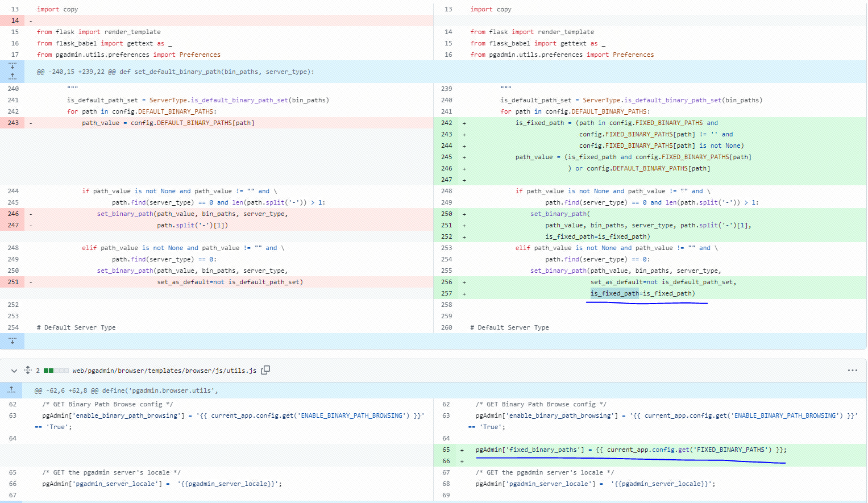Screen dimensions: 868x503
Task: Click added line 'is_fixed_path = (path in config.FIXED_BINARY_PATHS and'
Action: coord(617,123)
